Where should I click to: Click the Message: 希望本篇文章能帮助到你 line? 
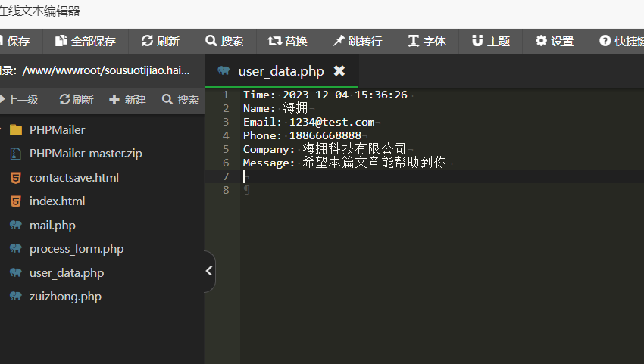click(x=345, y=163)
